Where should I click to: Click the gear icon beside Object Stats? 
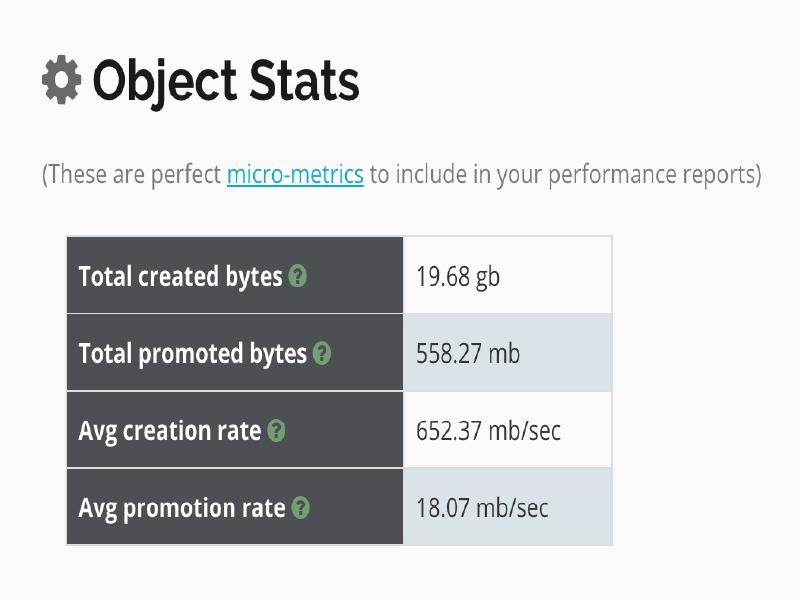61,80
